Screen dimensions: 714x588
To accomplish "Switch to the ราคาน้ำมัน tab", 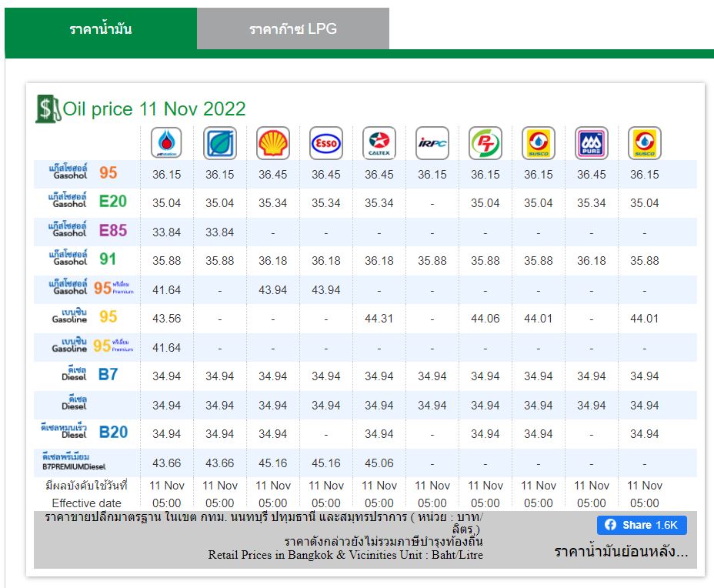I will tap(101, 28).
